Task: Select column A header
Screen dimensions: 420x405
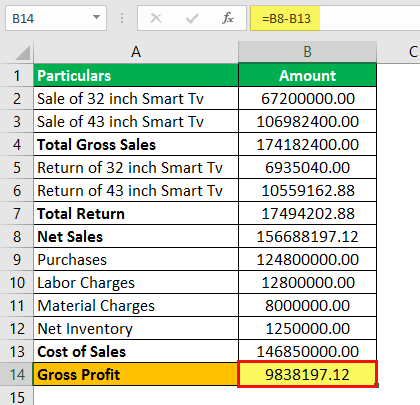Action: point(136,52)
